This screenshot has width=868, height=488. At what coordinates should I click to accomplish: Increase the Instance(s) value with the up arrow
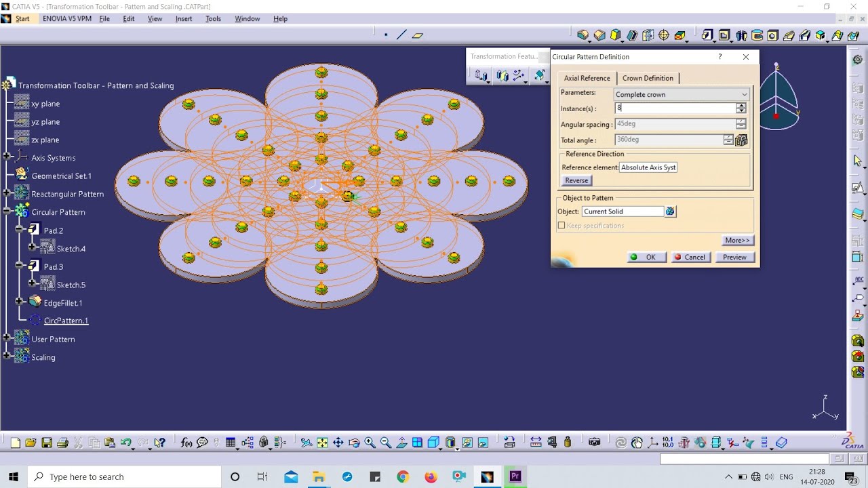click(741, 105)
